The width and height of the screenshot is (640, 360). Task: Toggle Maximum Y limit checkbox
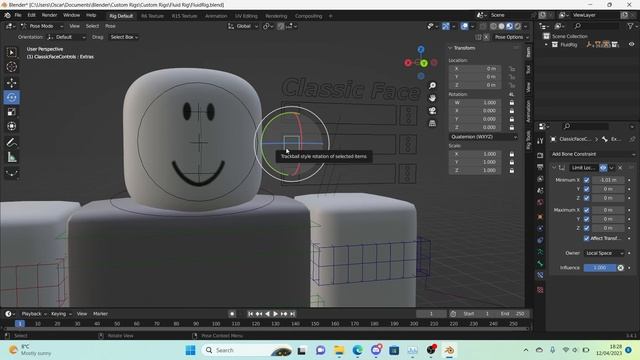(x=587, y=219)
